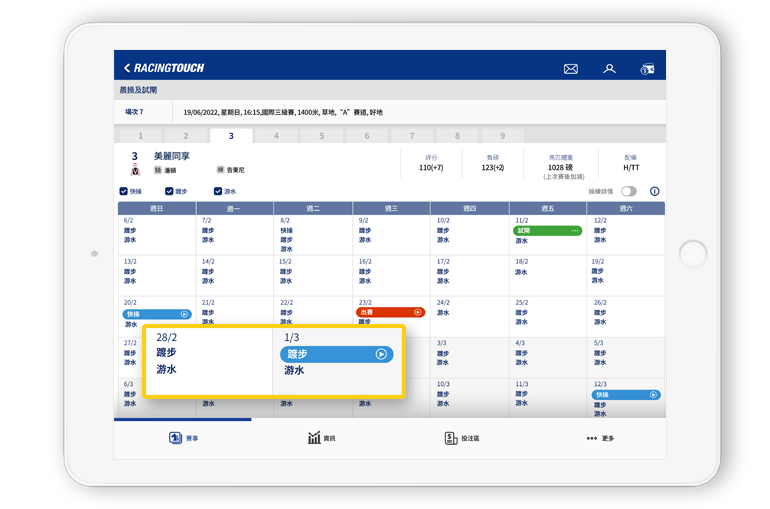Viewport: 770px width, 509px height.
Task: Uncheck the 踱步 checkbox
Action: [x=170, y=191]
